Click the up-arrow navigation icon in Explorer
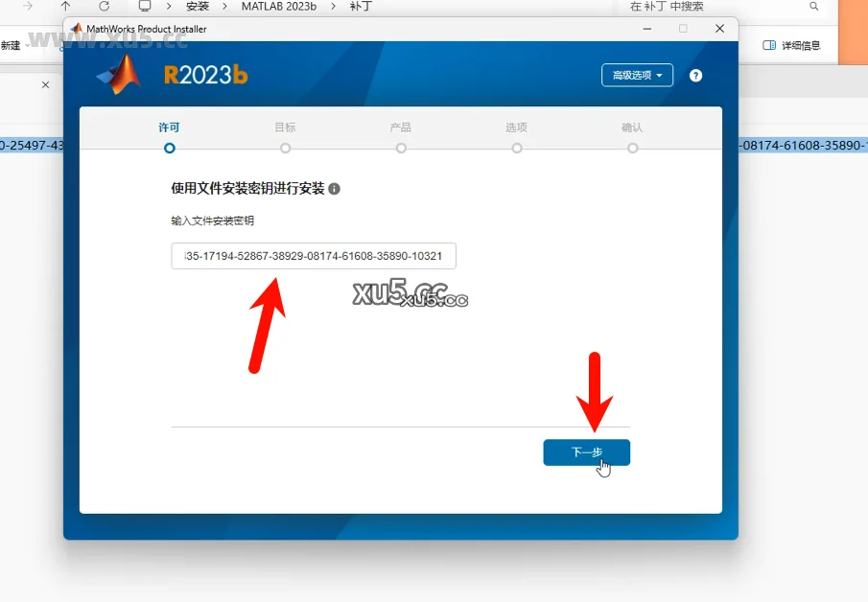Screen dimensions: 868x602 [x=63, y=6]
